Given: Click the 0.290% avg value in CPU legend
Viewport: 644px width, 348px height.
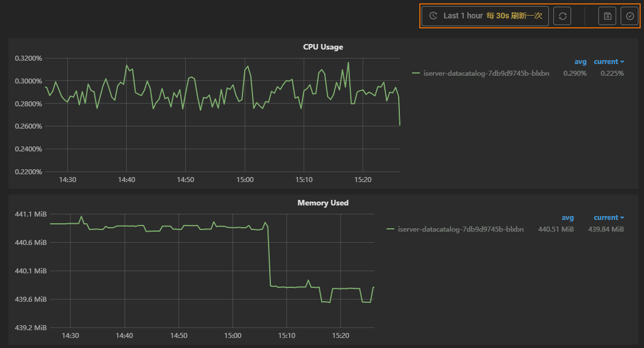Looking at the screenshot, I should click(x=574, y=73).
